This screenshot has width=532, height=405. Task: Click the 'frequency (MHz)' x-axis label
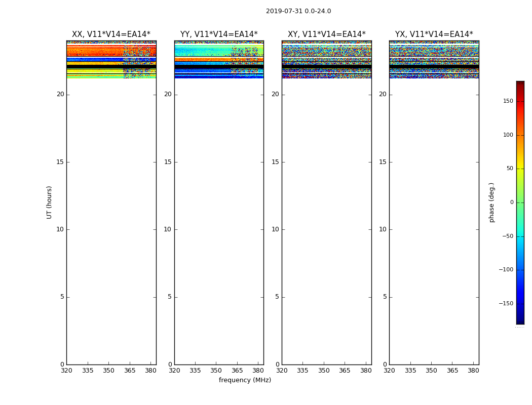(245, 380)
